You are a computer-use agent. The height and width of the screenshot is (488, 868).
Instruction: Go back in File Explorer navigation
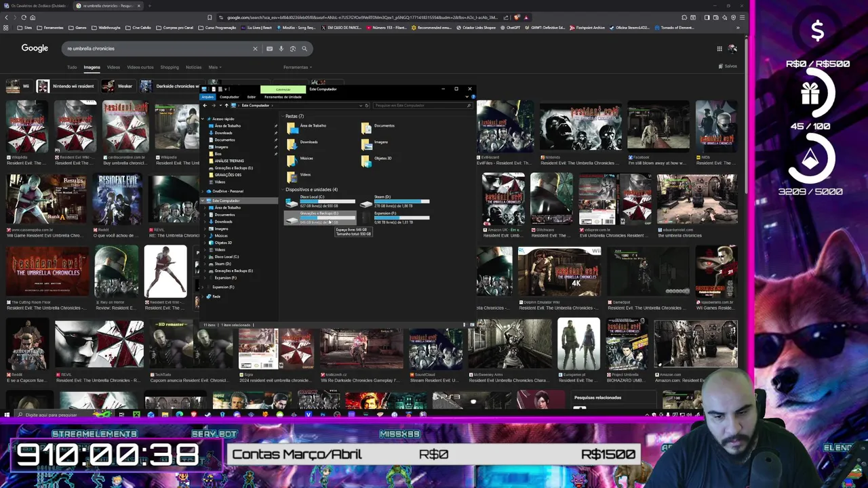(205, 106)
